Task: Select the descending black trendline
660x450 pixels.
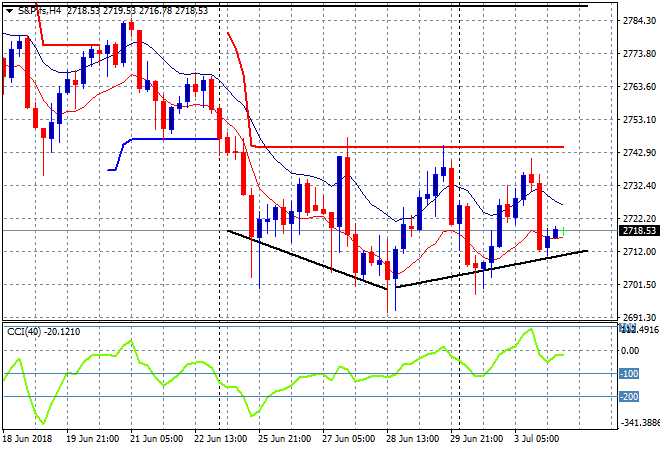Action: (307, 260)
